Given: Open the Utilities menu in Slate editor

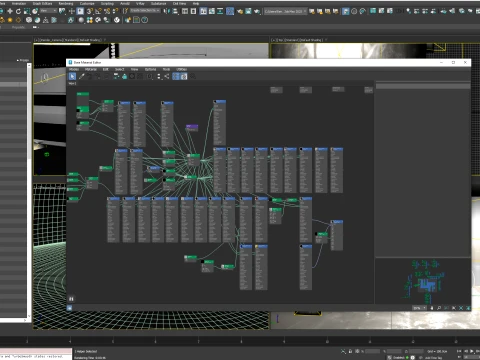Looking at the screenshot, I should click(x=181, y=69).
